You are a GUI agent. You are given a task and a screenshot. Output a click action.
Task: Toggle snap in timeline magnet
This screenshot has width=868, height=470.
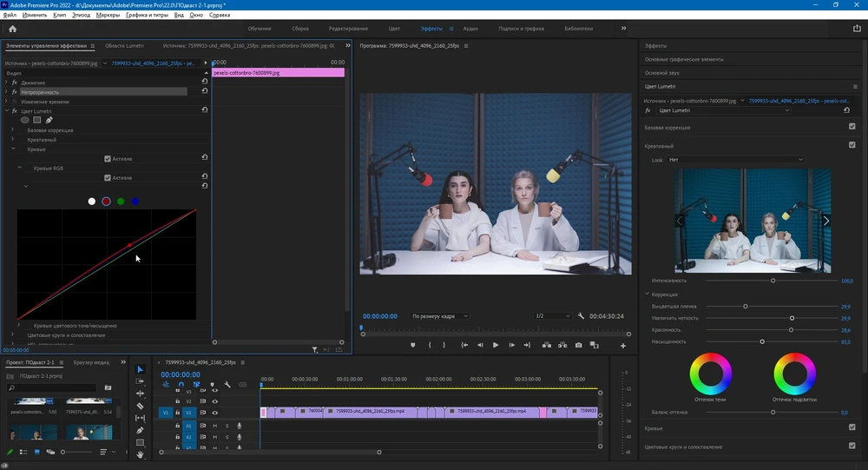pyautogui.click(x=181, y=384)
